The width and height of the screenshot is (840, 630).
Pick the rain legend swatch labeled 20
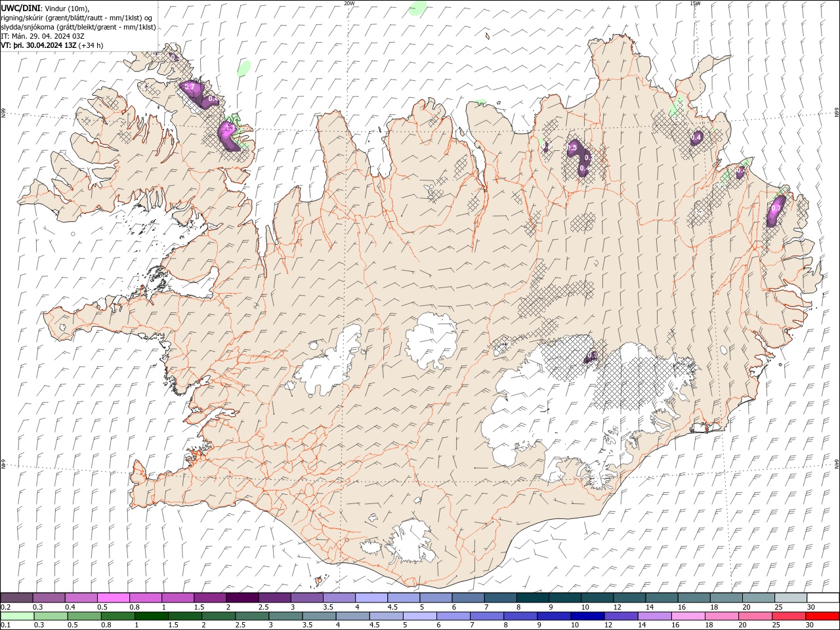click(x=756, y=616)
